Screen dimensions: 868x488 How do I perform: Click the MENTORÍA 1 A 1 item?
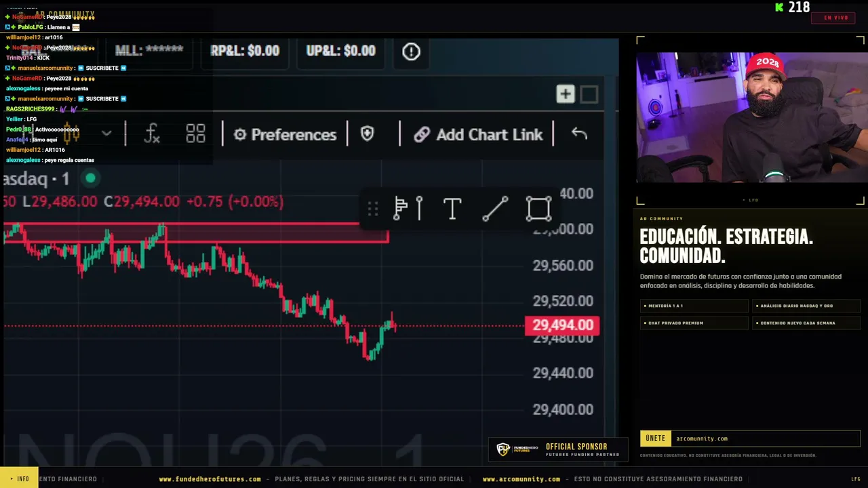click(694, 306)
